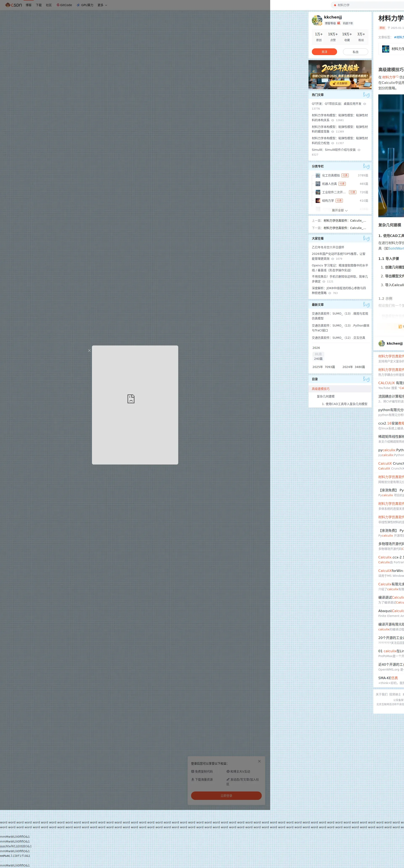Open the 博客 menu item
The height and width of the screenshot is (868, 404).
tap(29, 5)
